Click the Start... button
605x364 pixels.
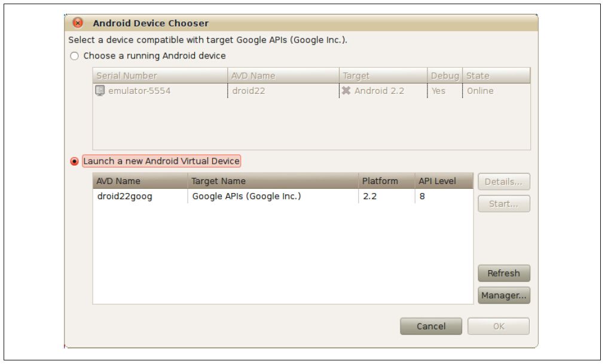click(x=504, y=204)
